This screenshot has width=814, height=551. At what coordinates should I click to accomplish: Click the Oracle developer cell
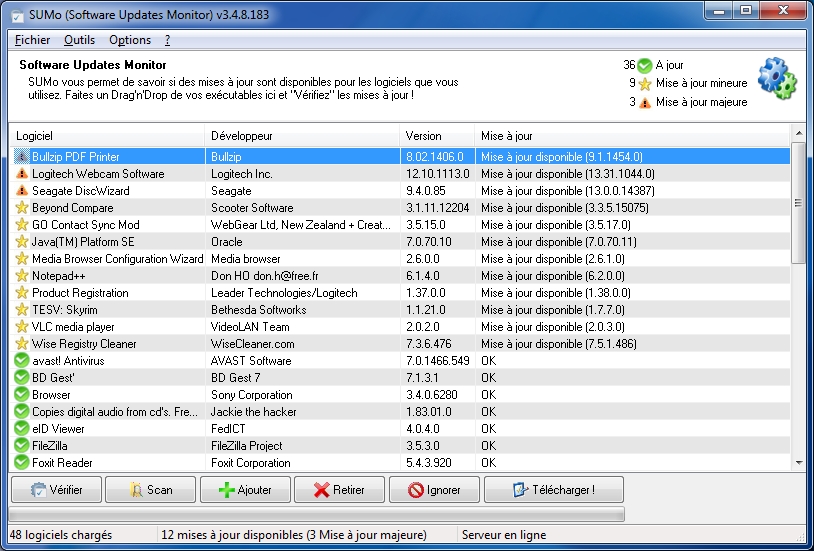[226, 241]
